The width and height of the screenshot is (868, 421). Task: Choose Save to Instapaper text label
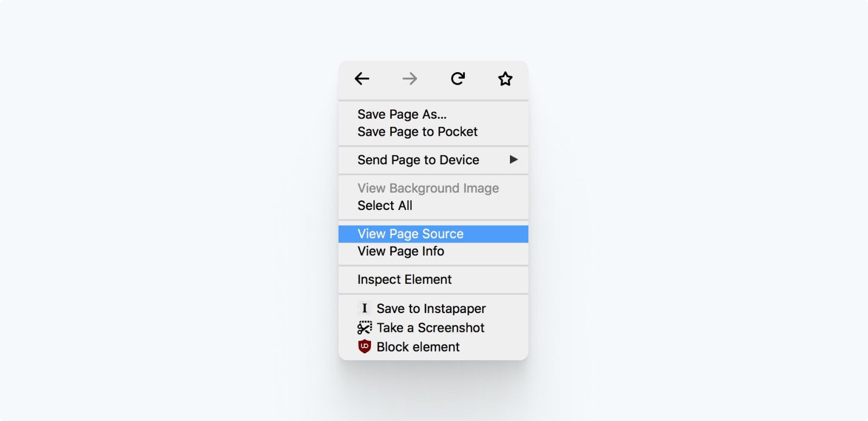[x=431, y=309]
